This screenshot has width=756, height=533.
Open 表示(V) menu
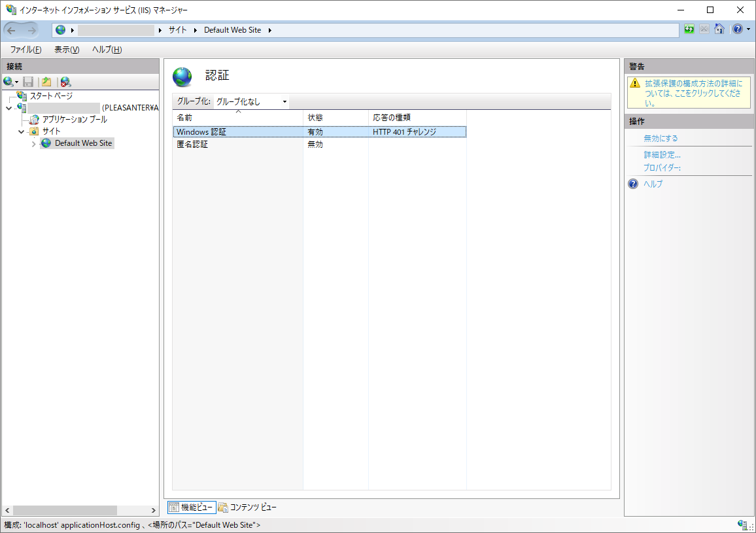67,50
